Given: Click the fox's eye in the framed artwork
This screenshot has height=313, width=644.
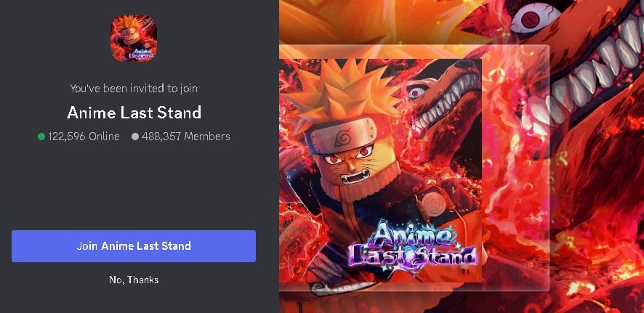Looking at the screenshot, I should pos(416,92).
